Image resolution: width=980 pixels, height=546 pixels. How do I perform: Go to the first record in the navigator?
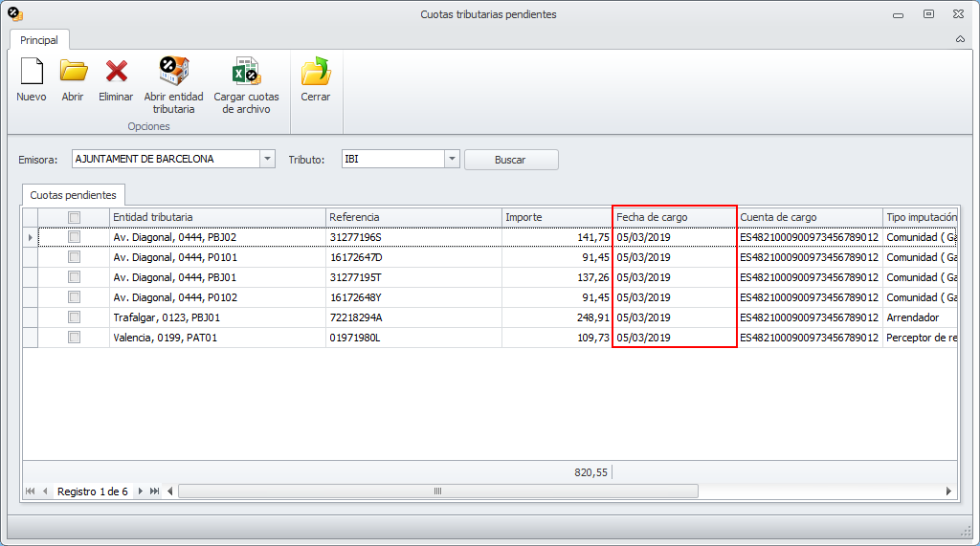pyautogui.click(x=30, y=491)
